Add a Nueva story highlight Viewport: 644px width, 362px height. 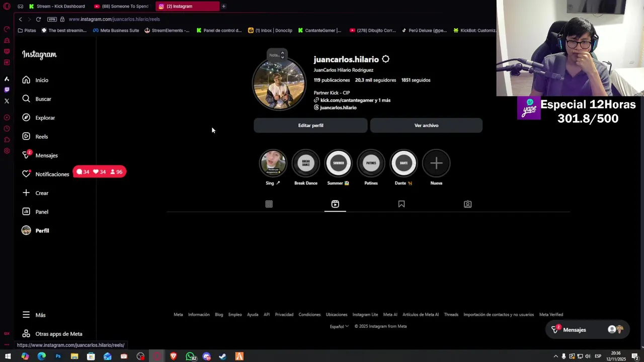(x=436, y=163)
